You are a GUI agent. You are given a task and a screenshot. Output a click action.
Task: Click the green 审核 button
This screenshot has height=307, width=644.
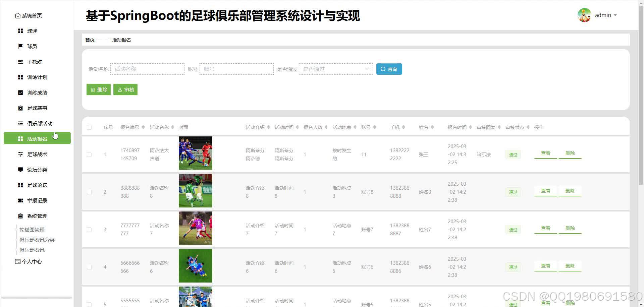[x=125, y=89]
